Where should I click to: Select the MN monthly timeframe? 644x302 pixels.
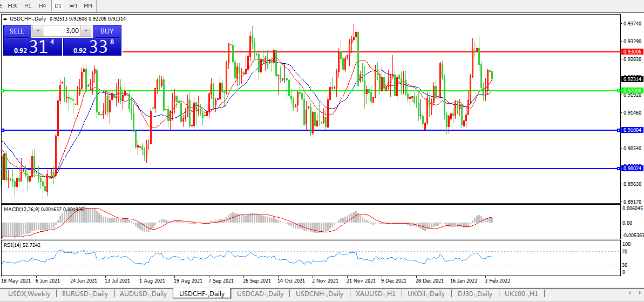(x=87, y=5)
